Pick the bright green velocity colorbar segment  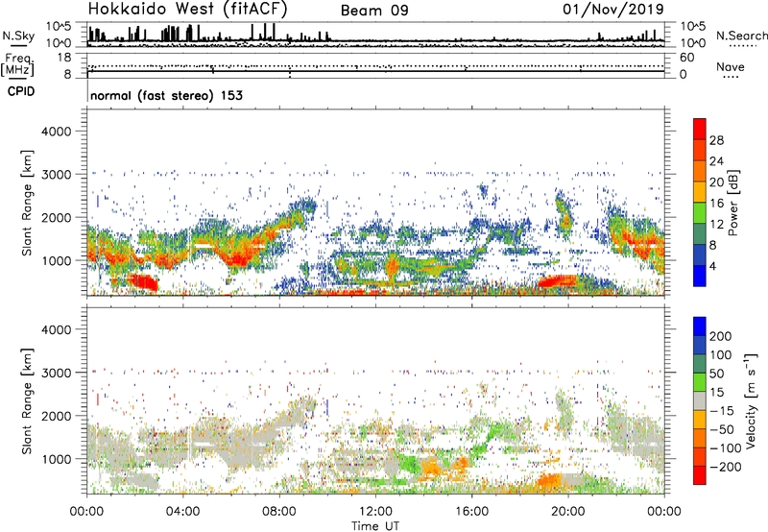point(700,382)
